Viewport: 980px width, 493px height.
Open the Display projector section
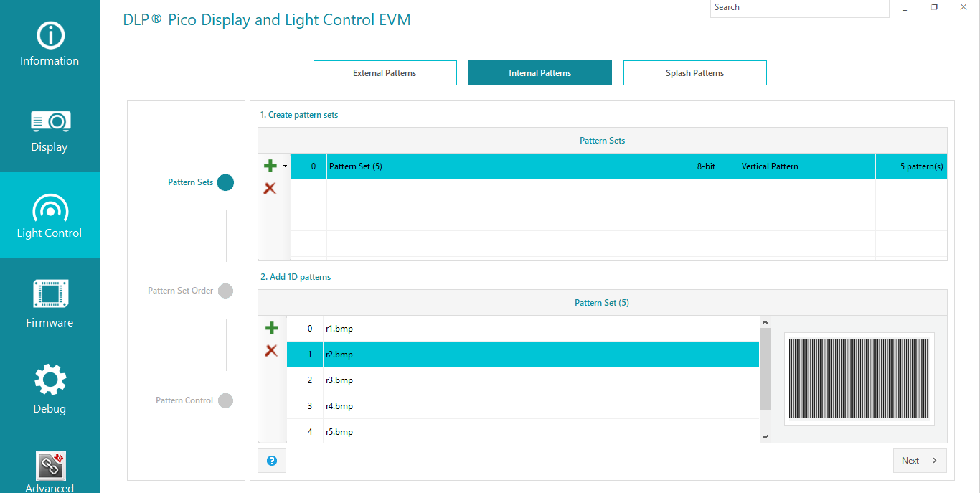coord(50,129)
